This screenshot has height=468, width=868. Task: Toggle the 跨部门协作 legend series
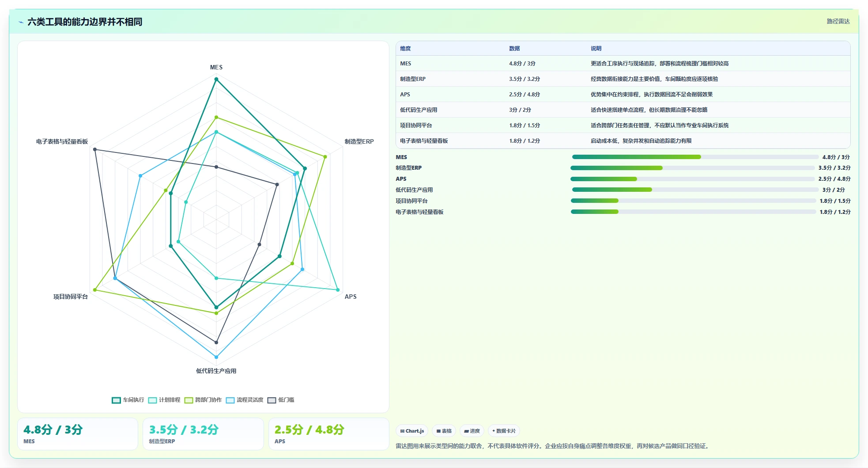[203, 400]
